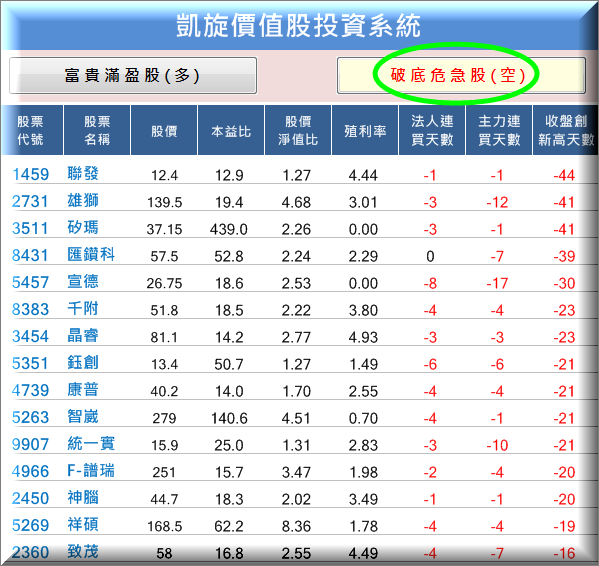Open stock code 9907
The image size is (599, 566).
click(30, 445)
